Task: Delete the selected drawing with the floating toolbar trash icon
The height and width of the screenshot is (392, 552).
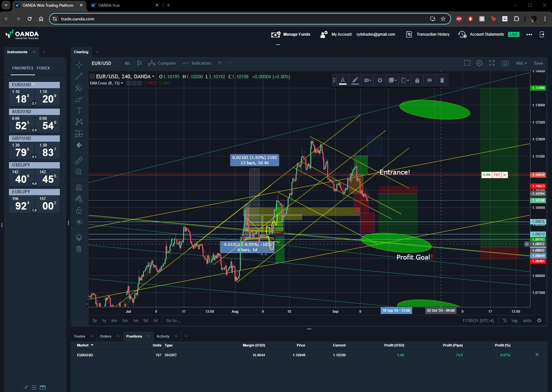Action: tap(442, 80)
